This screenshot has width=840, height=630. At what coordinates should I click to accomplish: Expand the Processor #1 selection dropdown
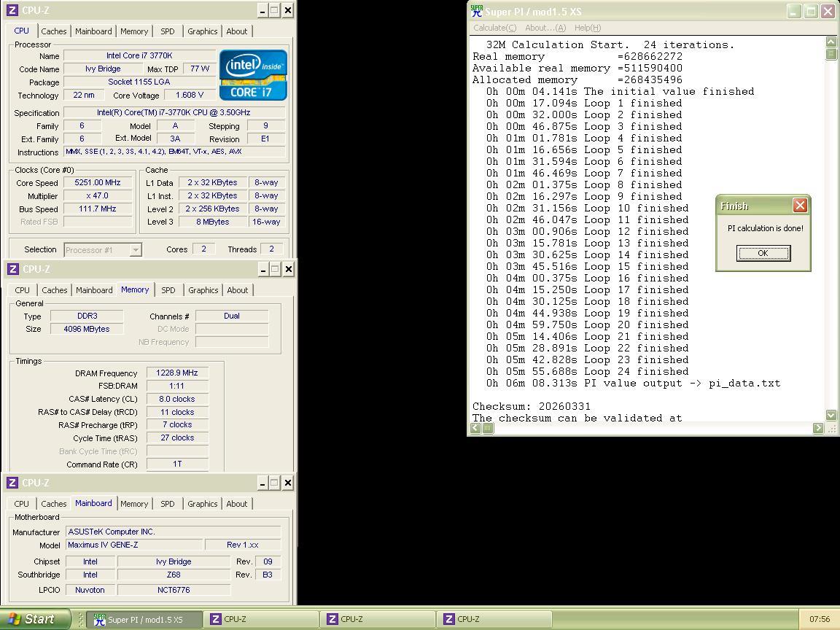point(136,250)
